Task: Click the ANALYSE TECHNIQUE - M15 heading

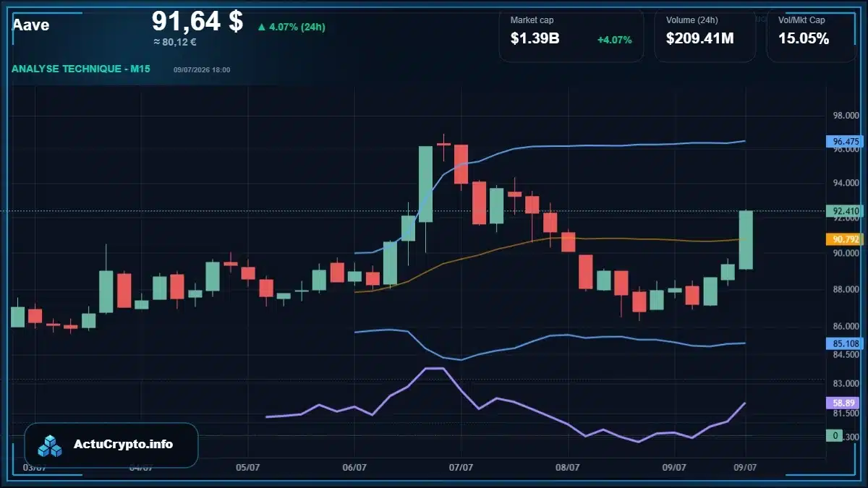Action: point(81,69)
